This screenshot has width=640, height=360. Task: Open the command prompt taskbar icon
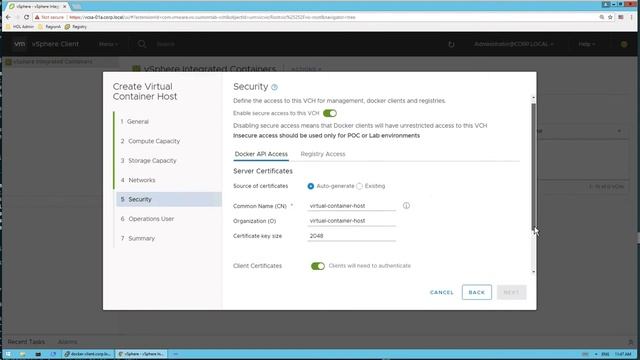[38, 354]
